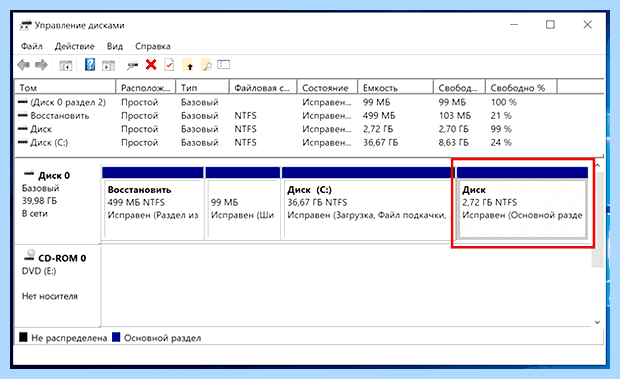Sort by the Тип column header
620x379 pixels.
[202, 87]
